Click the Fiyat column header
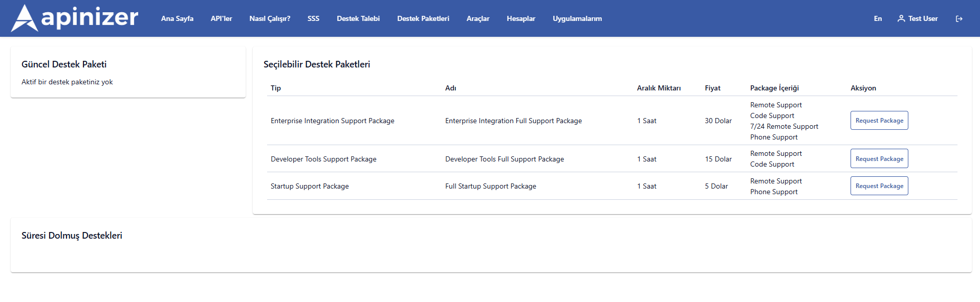Screen dimensions: 980x302 (712, 88)
